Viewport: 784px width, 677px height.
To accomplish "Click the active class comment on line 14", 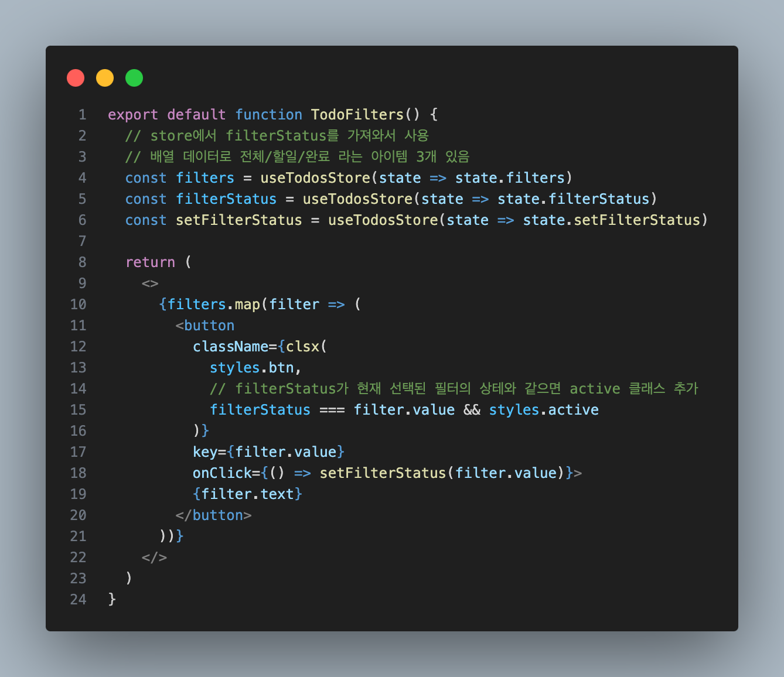I will click(x=454, y=388).
